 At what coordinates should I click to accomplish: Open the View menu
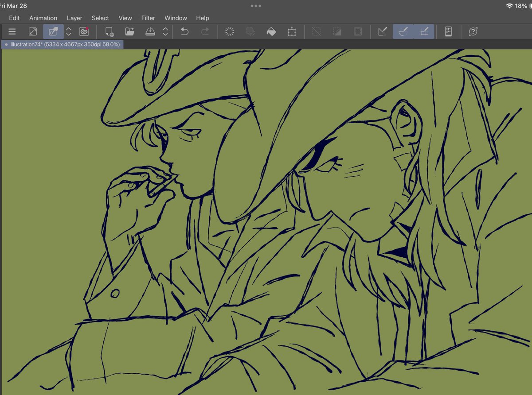pyautogui.click(x=125, y=18)
